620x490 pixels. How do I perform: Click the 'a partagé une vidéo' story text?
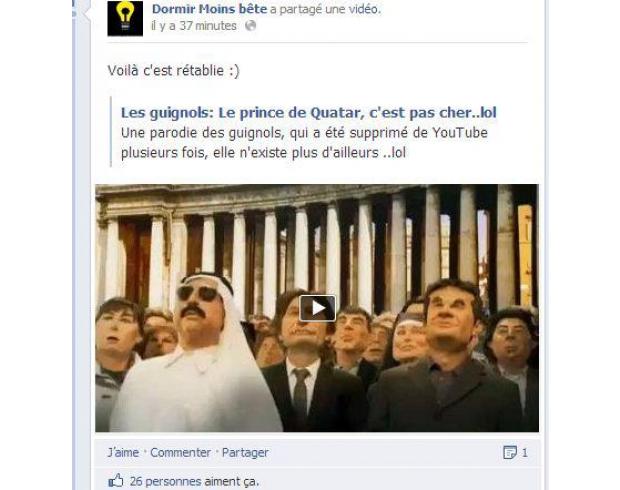(325, 9)
